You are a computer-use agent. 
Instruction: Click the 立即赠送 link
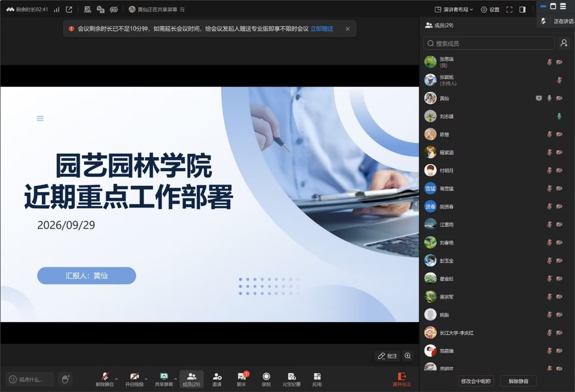coord(322,29)
